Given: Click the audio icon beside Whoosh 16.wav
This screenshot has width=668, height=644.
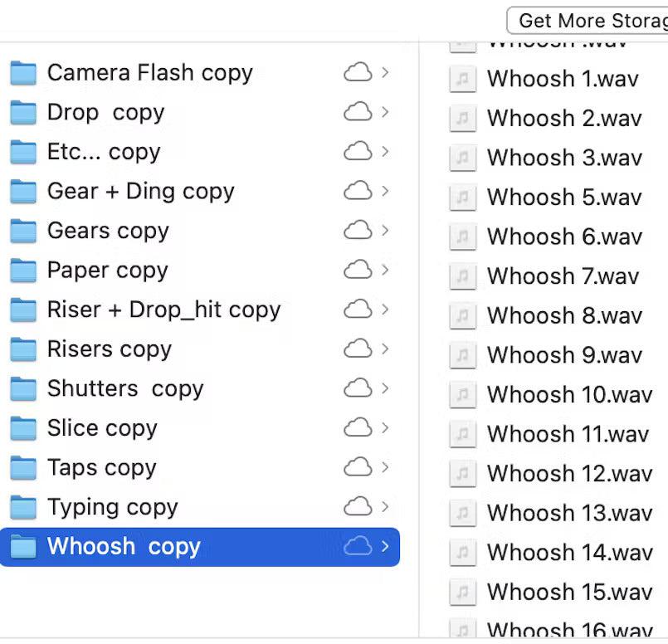Looking at the screenshot, I should [461, 631].
